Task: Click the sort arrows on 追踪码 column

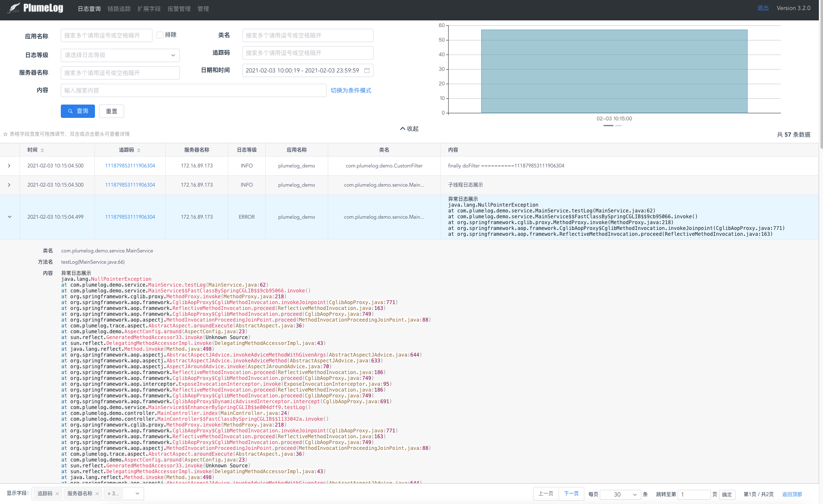Action: [139, 150]
